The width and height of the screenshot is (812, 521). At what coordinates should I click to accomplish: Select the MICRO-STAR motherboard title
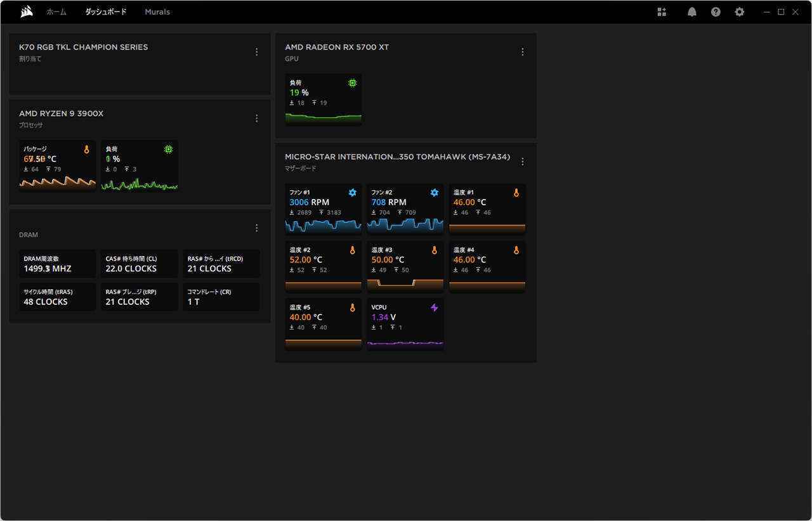click(x=397, y=157)
